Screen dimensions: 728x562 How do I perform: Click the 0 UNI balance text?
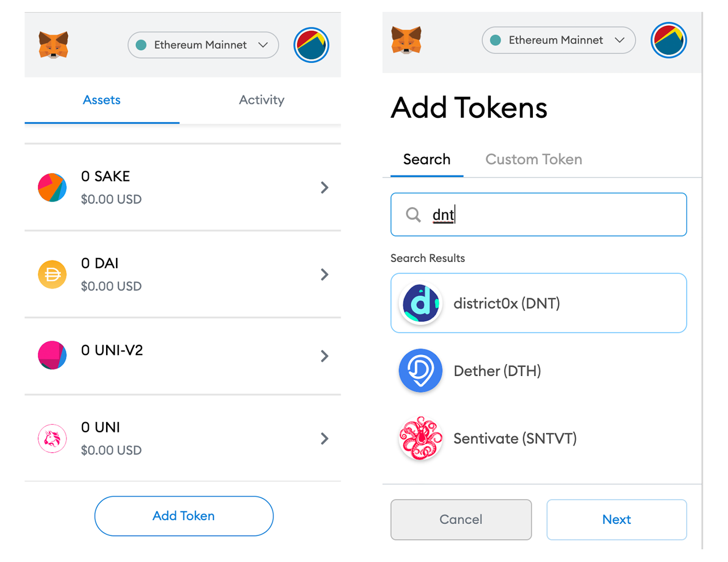[x=101, y=427]
